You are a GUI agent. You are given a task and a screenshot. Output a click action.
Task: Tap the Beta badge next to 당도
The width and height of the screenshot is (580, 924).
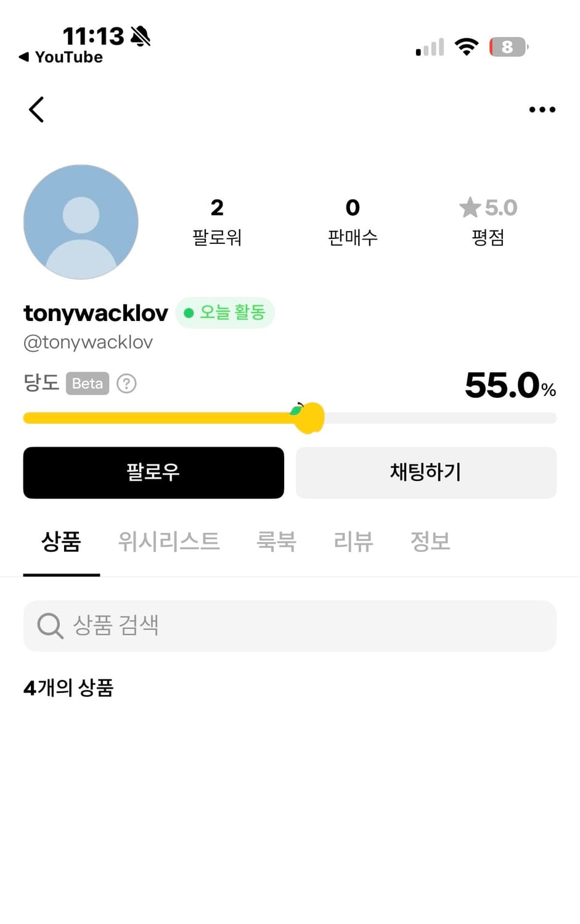(x=88, y=384)
